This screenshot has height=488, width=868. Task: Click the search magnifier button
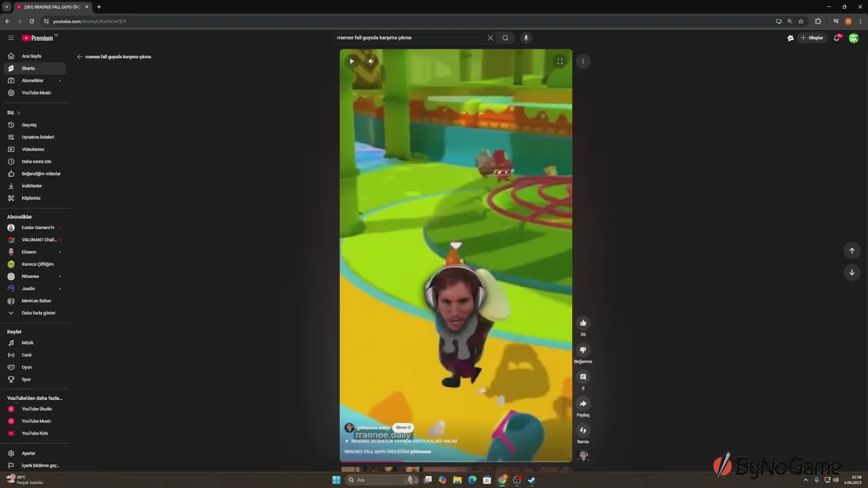click(x=505, y=38)
